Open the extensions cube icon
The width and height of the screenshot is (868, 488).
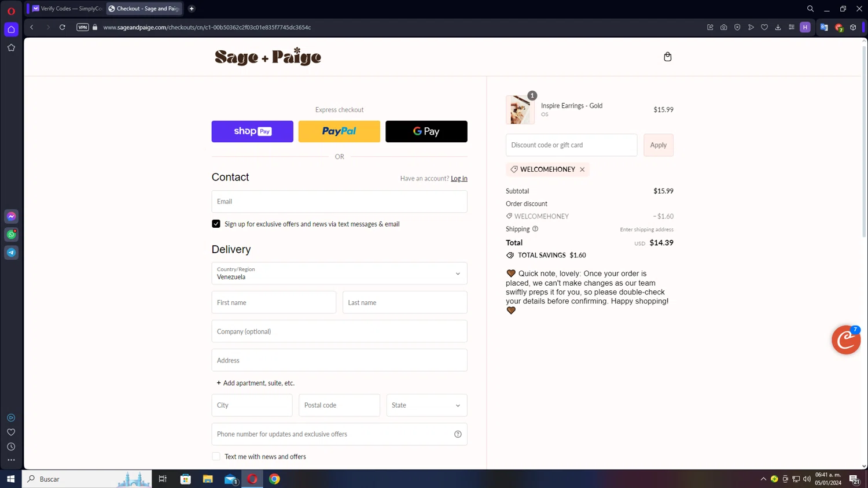(x=853, y=27)
